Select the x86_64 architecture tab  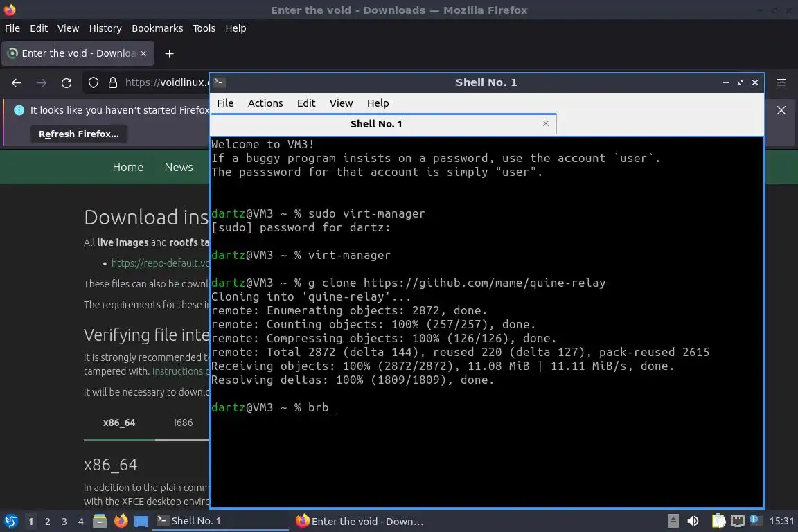point(119,423)
